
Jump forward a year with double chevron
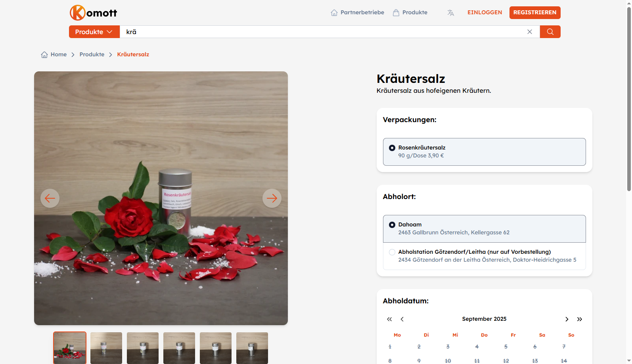[x=579, y=319]
